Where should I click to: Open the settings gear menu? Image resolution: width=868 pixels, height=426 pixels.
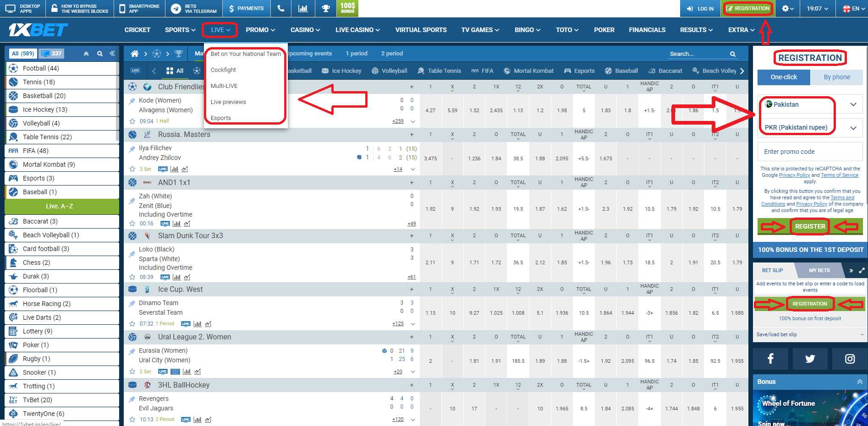[788, 8]
